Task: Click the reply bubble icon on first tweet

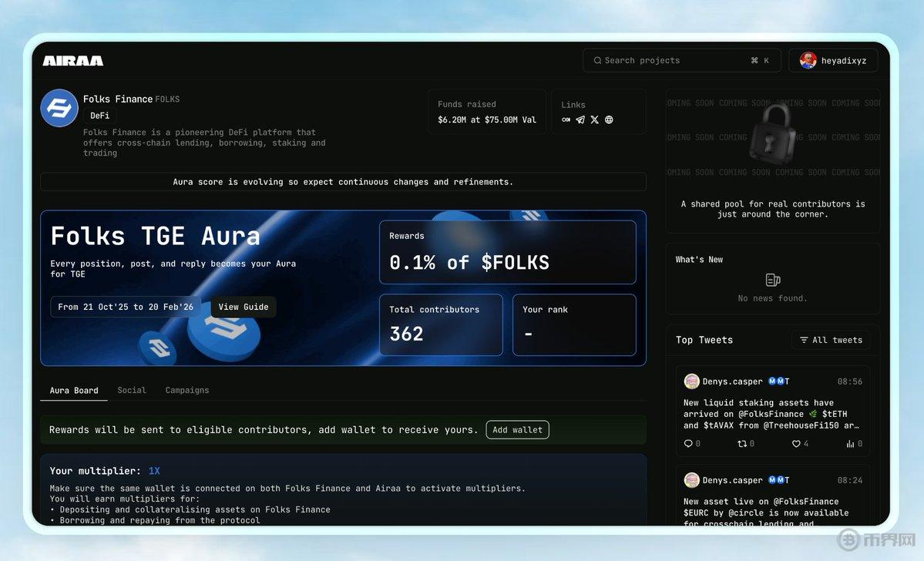Action: (688, 444)
